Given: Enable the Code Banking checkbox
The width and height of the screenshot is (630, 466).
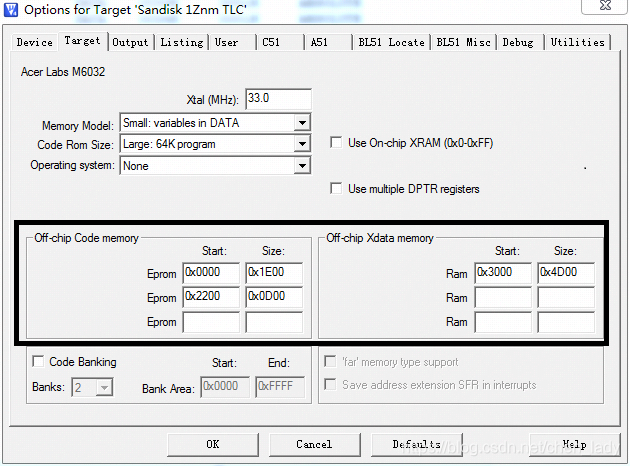Looking at the screenshot, I should coord(38,361).
